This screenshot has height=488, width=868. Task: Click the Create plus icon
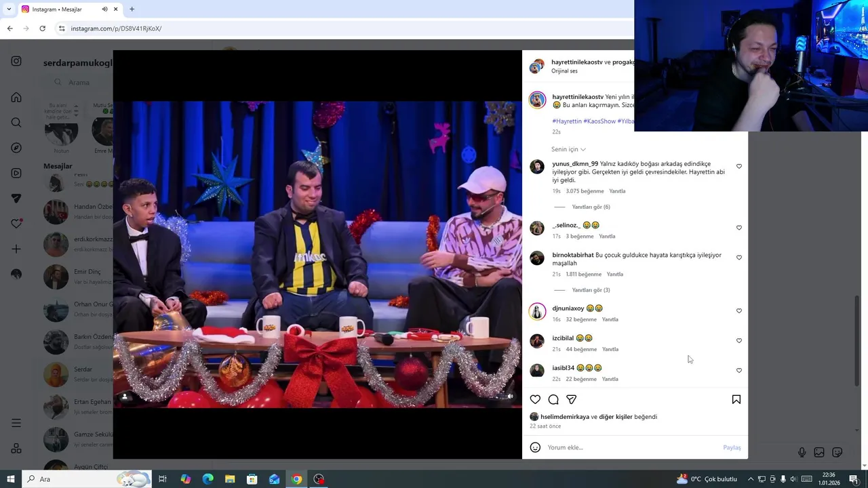point(16,249)
